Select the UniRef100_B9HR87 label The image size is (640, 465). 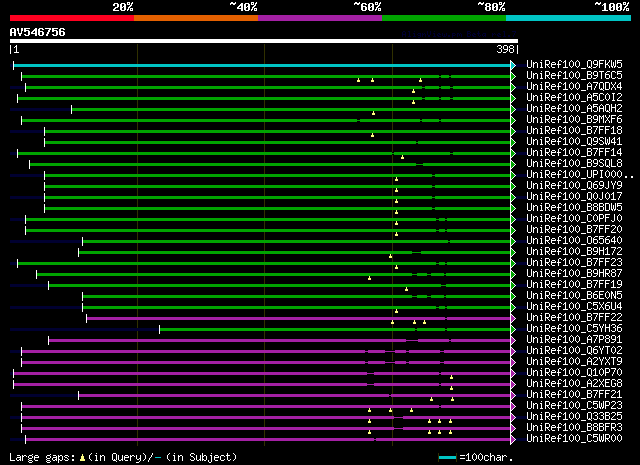[x=574, y=273]
